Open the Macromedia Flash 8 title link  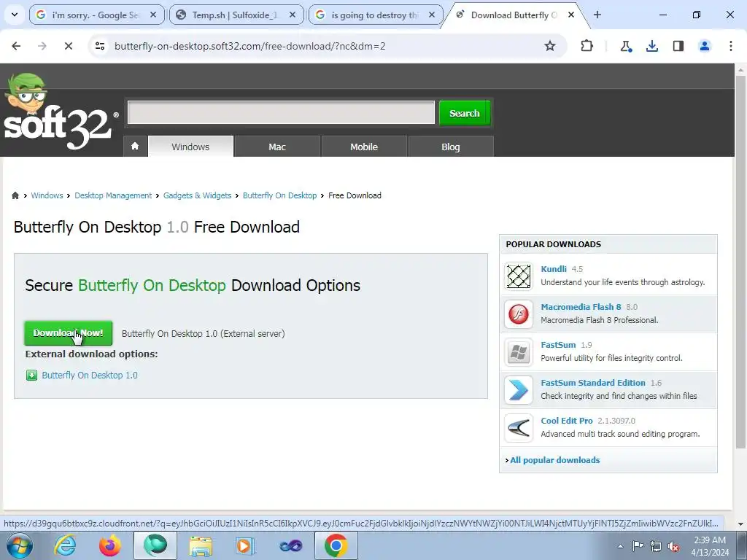tap(581, 307)
